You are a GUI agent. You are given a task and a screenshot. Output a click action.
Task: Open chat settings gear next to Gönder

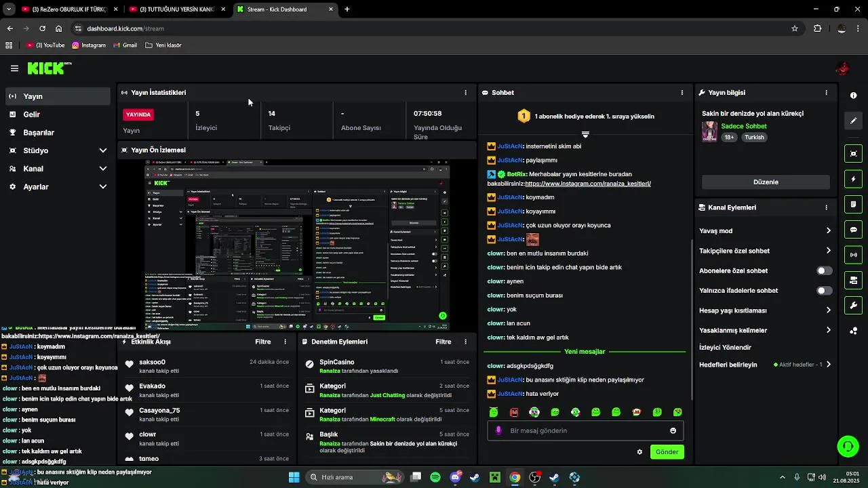tap(639, 452)
